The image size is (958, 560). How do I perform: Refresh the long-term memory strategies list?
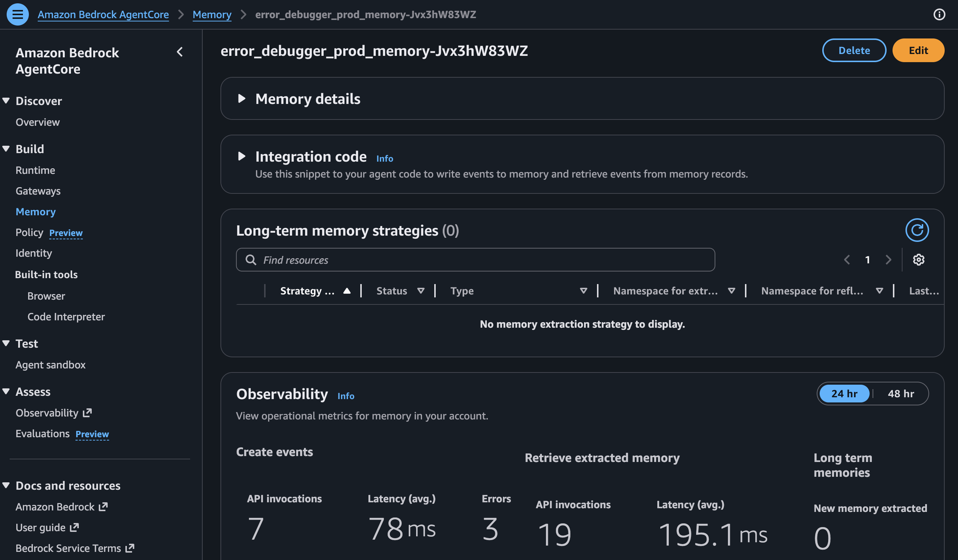click(x=917, y=230)
